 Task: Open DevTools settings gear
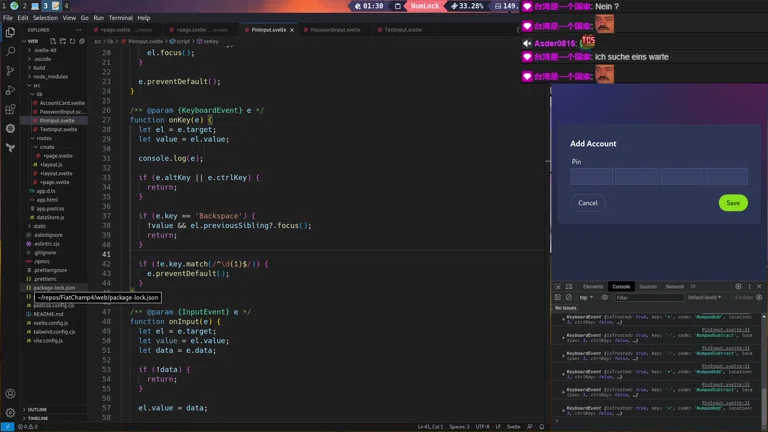pos(738,287)
